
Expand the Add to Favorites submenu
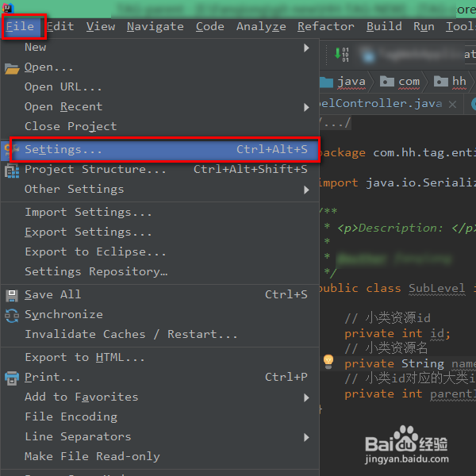[159, 397]
